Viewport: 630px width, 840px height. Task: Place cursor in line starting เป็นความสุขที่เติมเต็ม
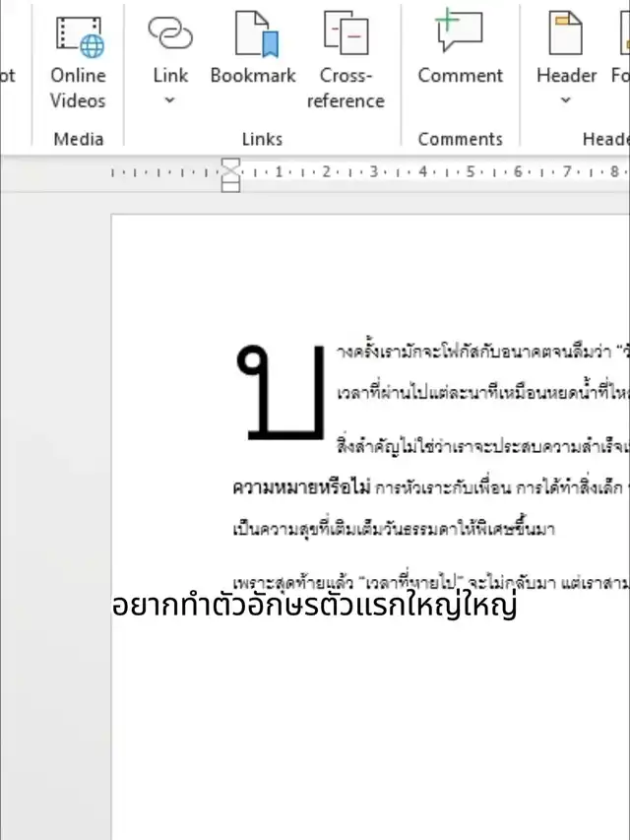coord(394,530)
